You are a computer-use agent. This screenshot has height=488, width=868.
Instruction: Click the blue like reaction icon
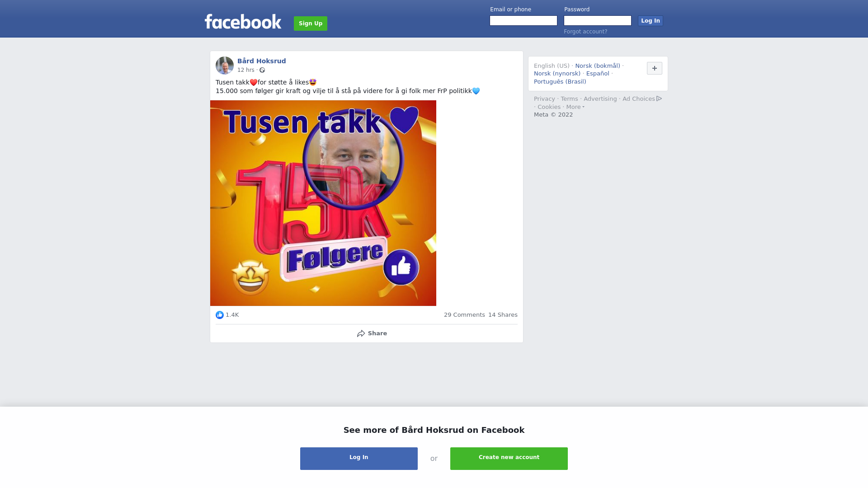(x=220, y=315)
